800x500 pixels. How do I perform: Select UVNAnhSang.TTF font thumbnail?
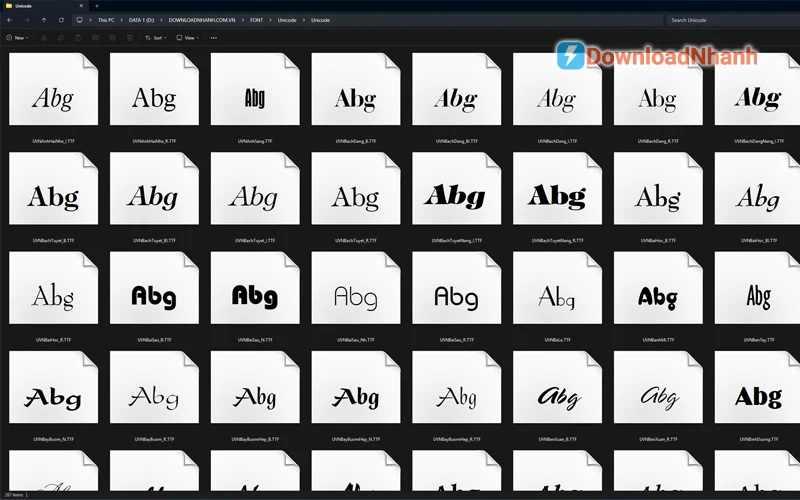(255, 89)
